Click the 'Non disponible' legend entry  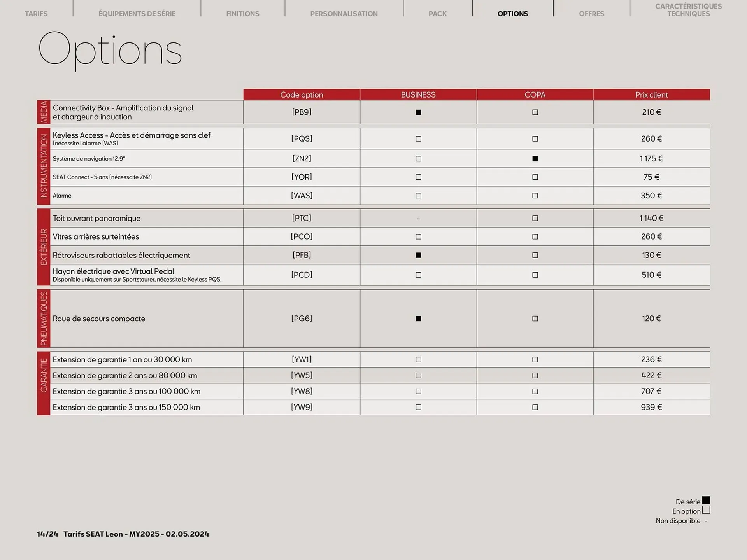click(681, 521)
